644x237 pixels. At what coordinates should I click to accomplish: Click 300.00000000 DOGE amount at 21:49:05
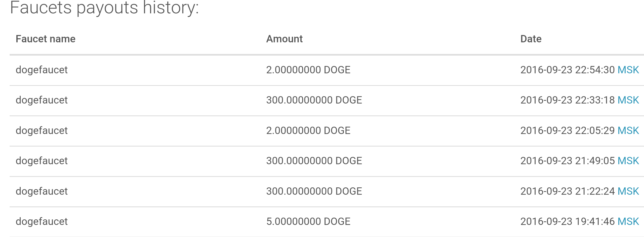click(314, 161)
